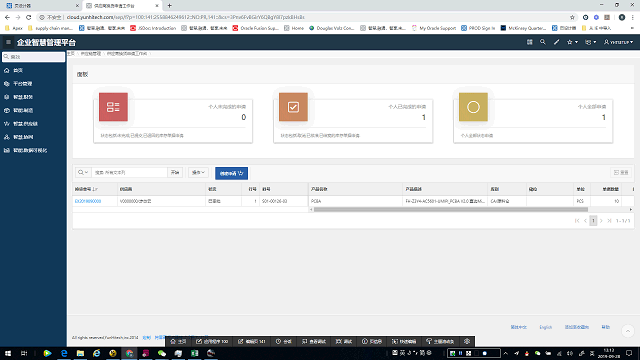This screenshot has width=640, height=360.
Task: Open the report search column selector dropdown
Action: (83, 173)
